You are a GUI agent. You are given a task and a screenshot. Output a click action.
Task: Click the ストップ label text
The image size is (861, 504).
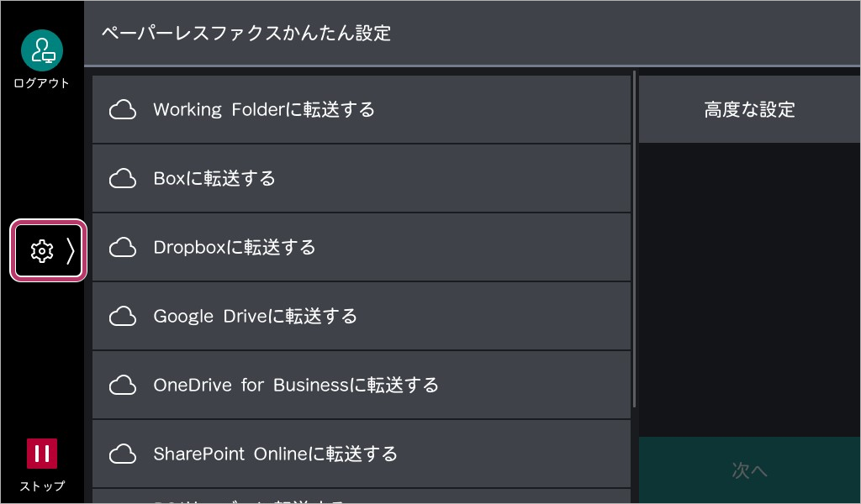[x=42, y=486]
